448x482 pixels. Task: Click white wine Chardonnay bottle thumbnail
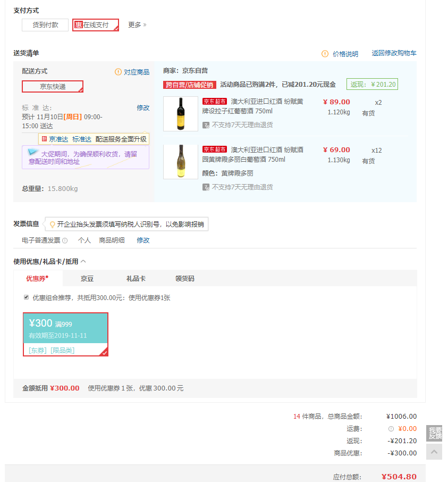181,162
